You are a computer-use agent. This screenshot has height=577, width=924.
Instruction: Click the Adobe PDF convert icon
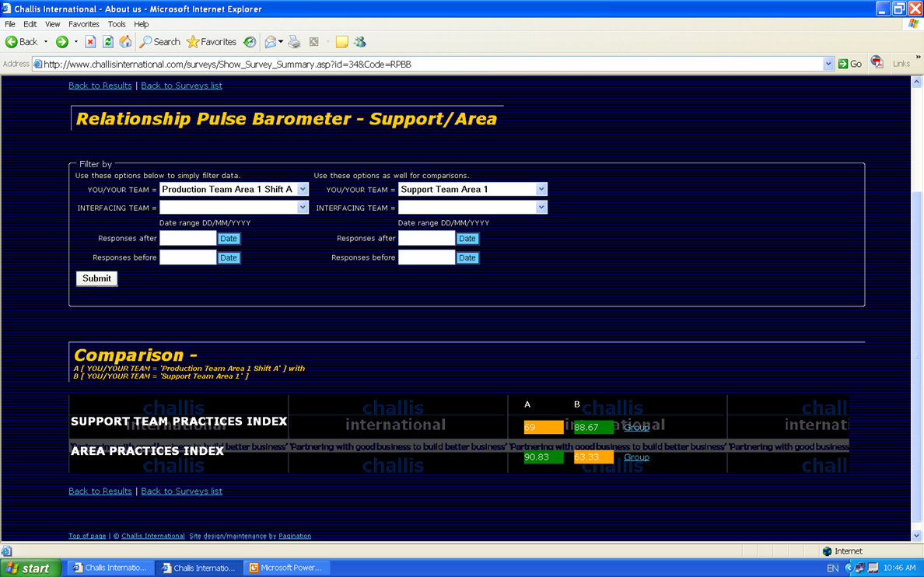(x=877, y=62)
